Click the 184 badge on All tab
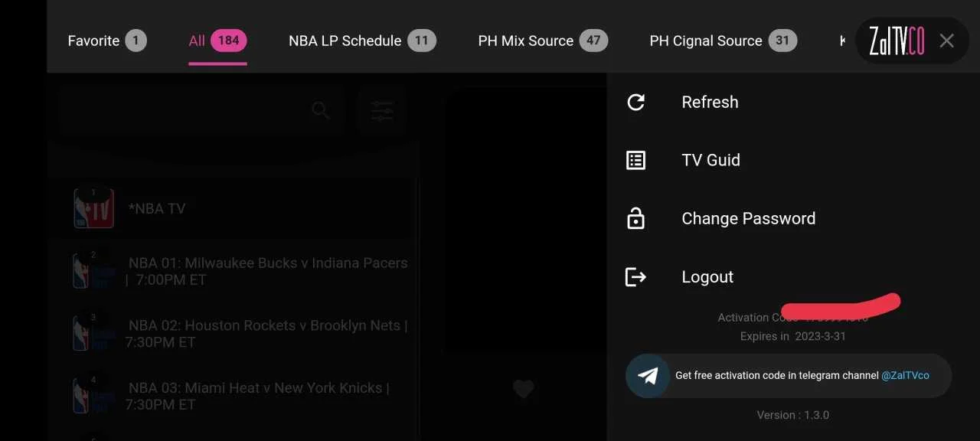 coord(229,41)
